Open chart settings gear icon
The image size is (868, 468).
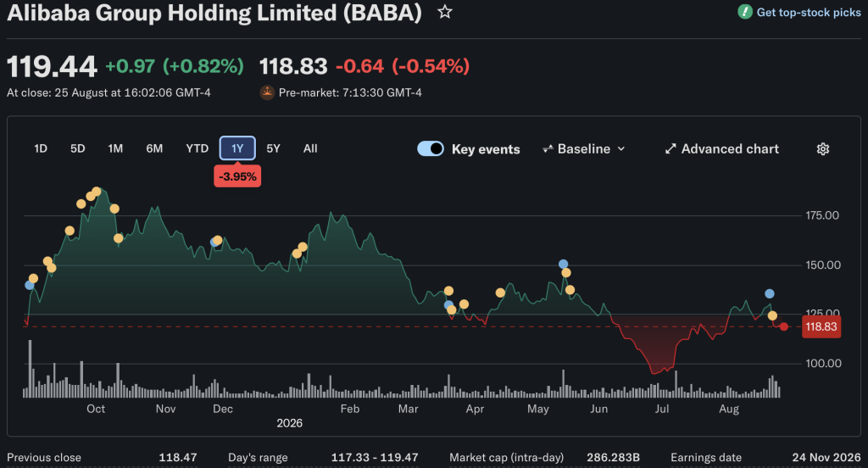pyautogui.click(x=822, y=149)
